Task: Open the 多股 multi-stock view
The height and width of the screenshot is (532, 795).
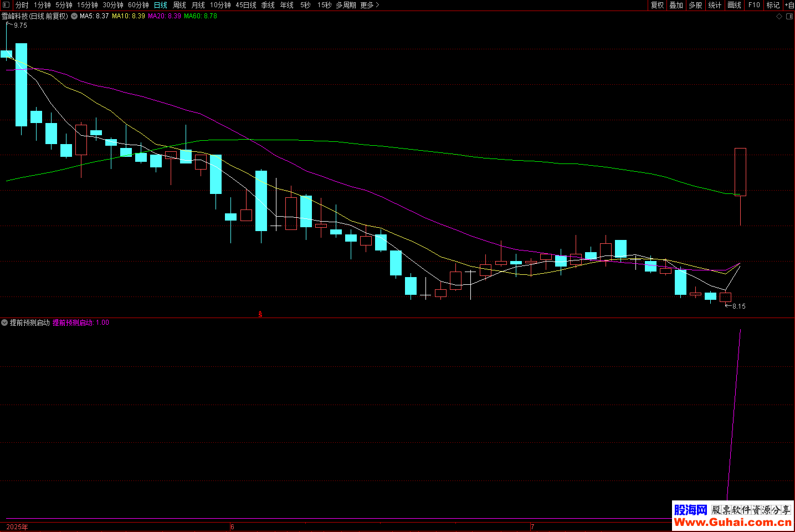Action: [x=696, y=5]
